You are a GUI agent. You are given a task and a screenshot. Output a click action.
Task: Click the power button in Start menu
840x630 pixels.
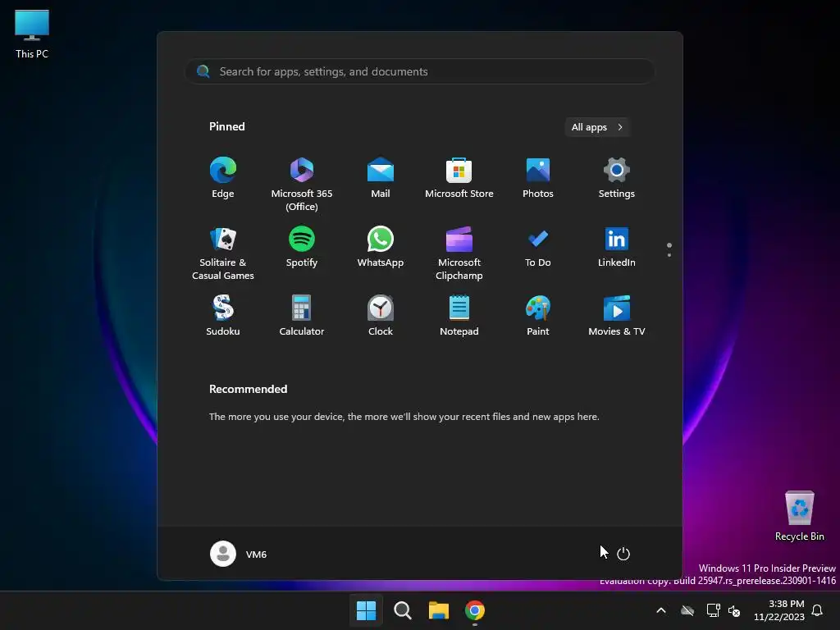623,554
